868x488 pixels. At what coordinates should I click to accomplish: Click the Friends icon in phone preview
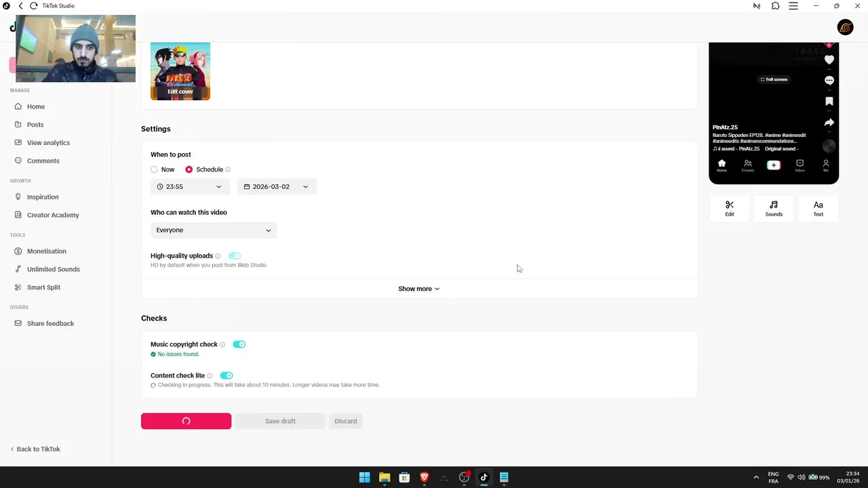[747, 165]
